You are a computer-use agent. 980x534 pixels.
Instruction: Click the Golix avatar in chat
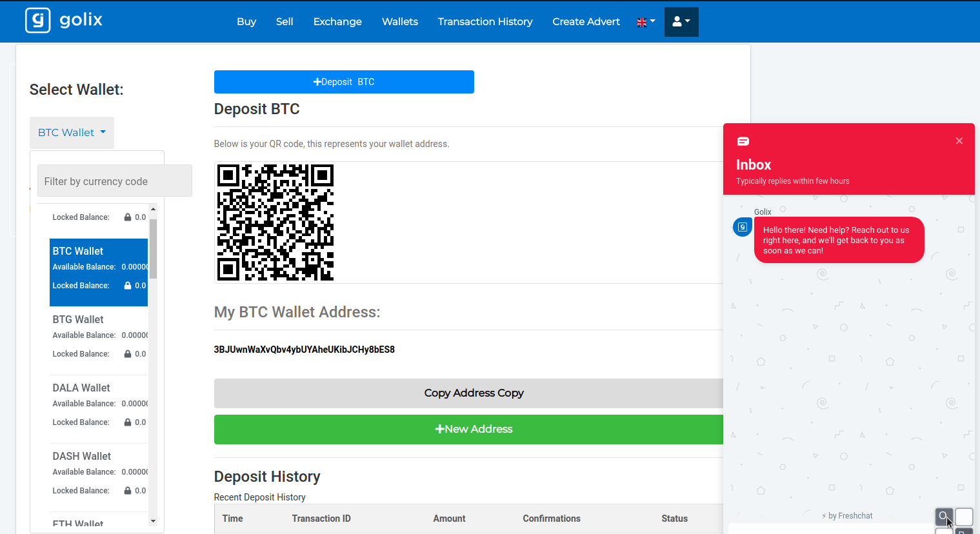743,227
